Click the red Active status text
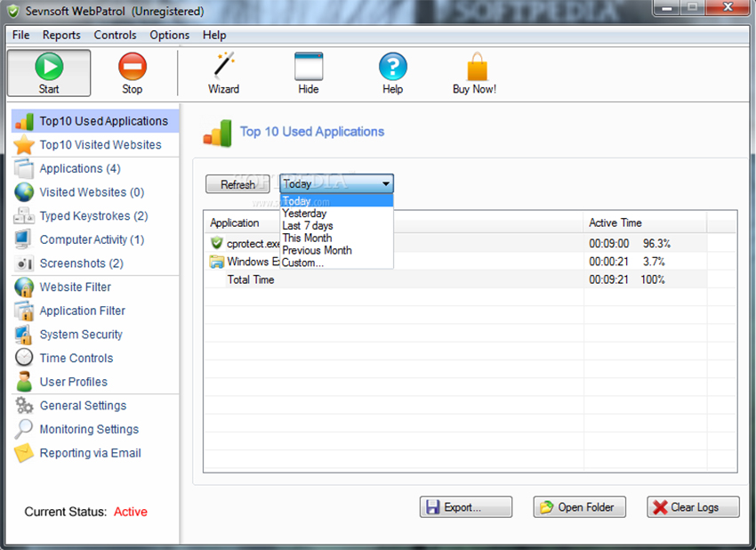The image size is (756, 550). click(131, 512)
